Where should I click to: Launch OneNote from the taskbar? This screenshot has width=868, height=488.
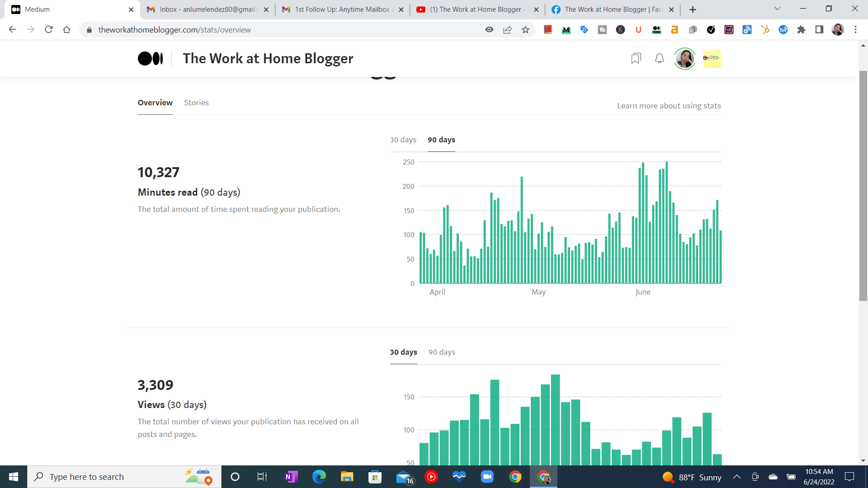click(291, 477)
